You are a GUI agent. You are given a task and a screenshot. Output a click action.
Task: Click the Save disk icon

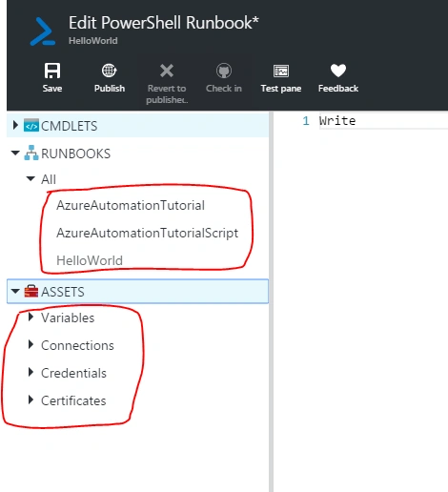click(52, 71)
